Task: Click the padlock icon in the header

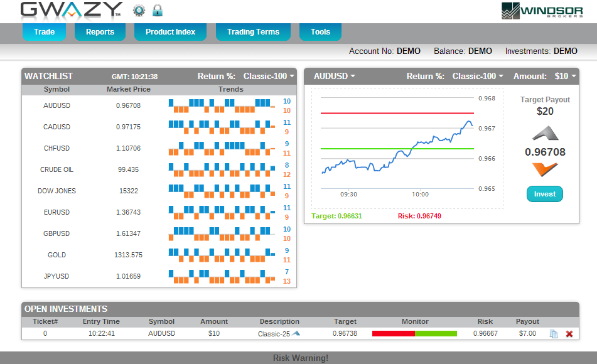Action: [x=157, y=11]
